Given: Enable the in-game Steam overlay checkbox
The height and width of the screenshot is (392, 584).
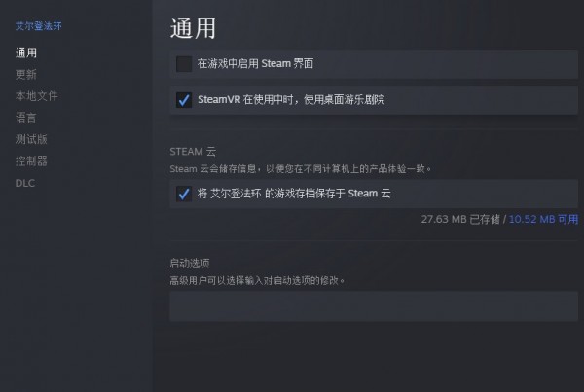Looking at the screenshot, I should pos(184,64).
